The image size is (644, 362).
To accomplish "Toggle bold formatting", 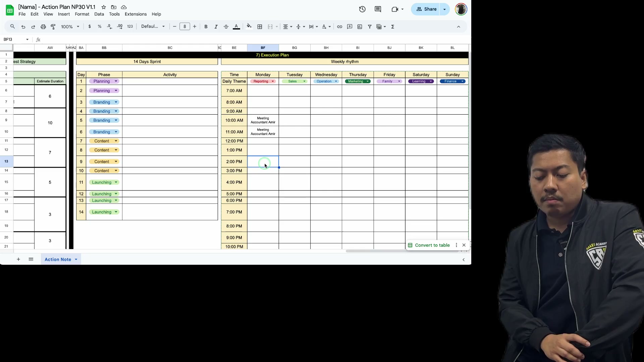I will pyautogui.click(x=206, y=27).
